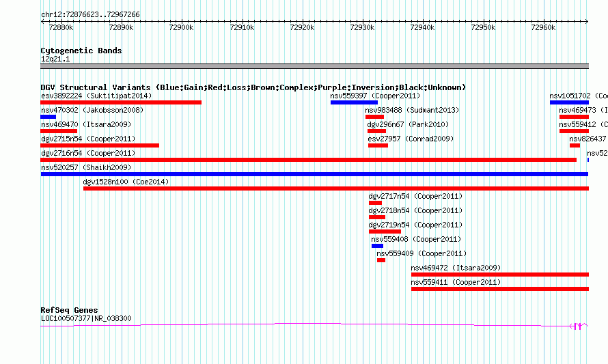Click the LOC100507377|NR_038300 gene label

pos(86,319)
